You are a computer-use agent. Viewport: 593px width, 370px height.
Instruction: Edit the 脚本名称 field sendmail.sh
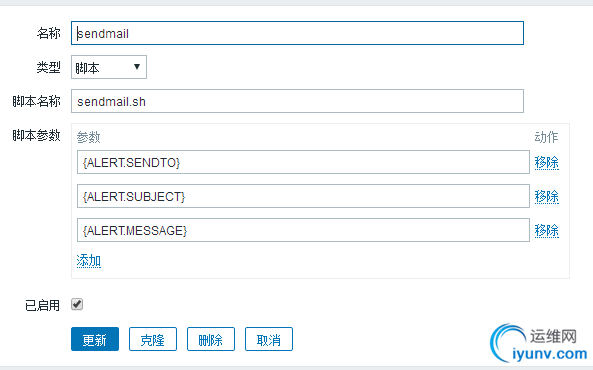pos(297,101)
